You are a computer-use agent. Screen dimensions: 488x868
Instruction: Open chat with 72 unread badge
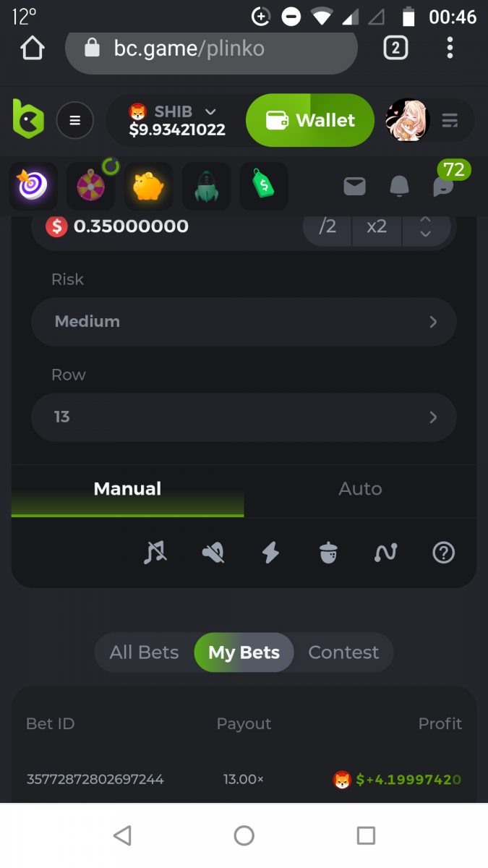point(443,187)
